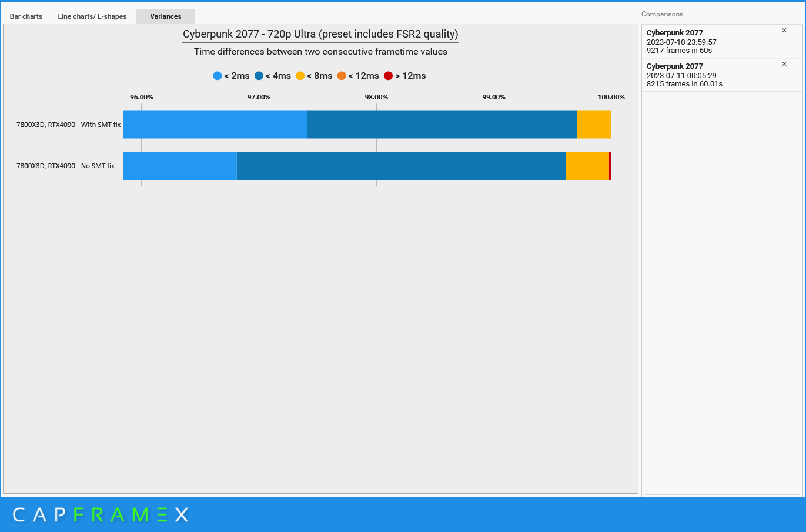Screen dimensions: 806x532
Task: Toggle the > 12ms legend series
Action: (405, 76)
